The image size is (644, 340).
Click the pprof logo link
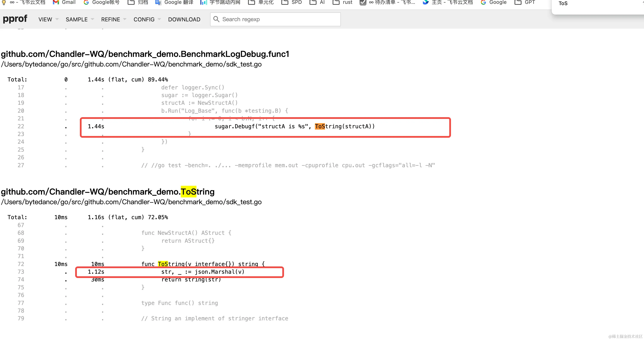[x=15, y=19]
